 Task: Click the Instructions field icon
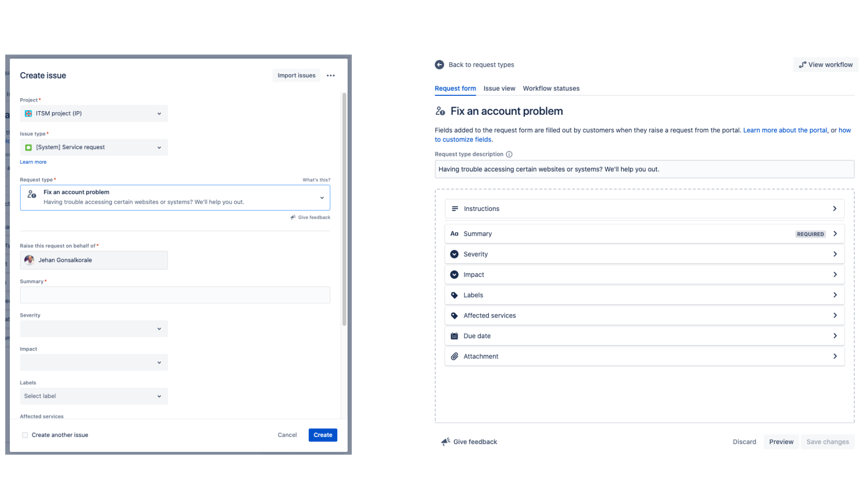point(454,208)
